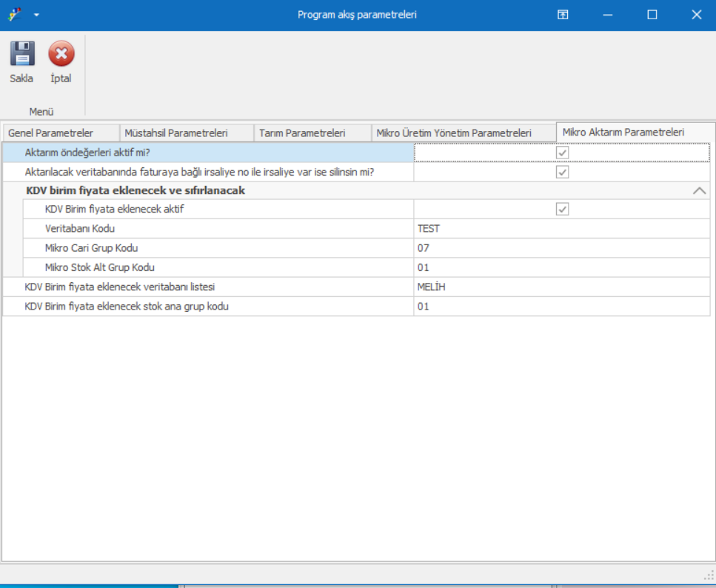Select the 'Aktarım öndeğerleri aktif mi?' row label
The height and width of the screenshot is (588, 716).
pos(87,153)
